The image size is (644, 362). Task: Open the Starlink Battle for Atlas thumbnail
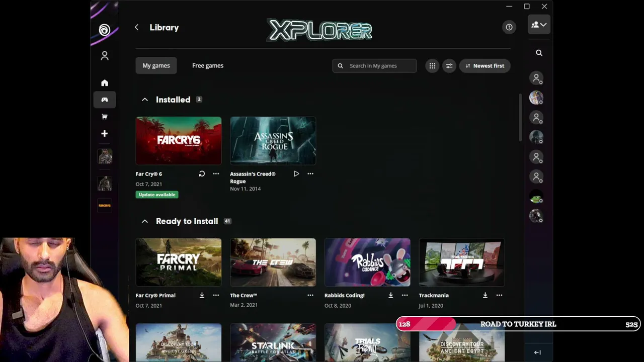click(273, 343)
